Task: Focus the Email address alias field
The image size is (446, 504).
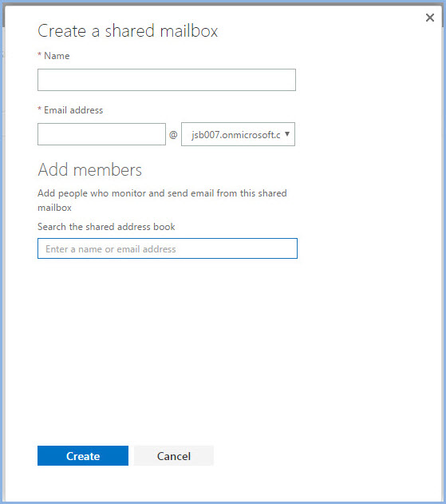Action: (x=101, y=134)
